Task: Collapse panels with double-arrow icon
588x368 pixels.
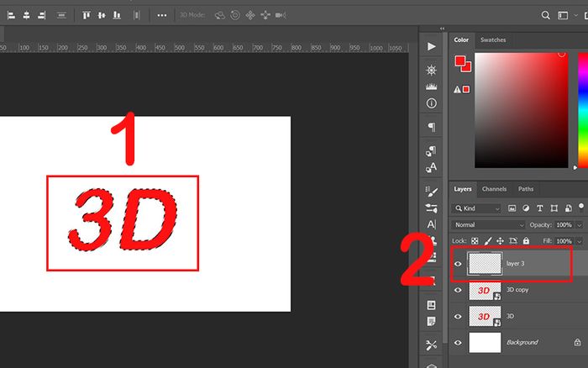Action: click(442, 29)
